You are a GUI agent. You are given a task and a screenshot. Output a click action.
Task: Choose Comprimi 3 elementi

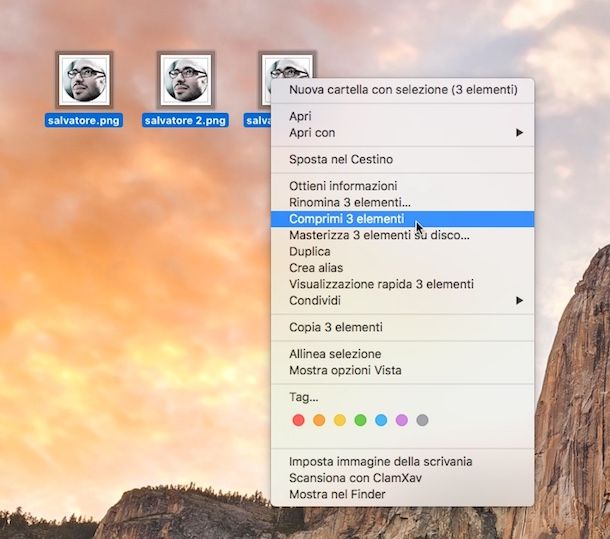[346, 219]
